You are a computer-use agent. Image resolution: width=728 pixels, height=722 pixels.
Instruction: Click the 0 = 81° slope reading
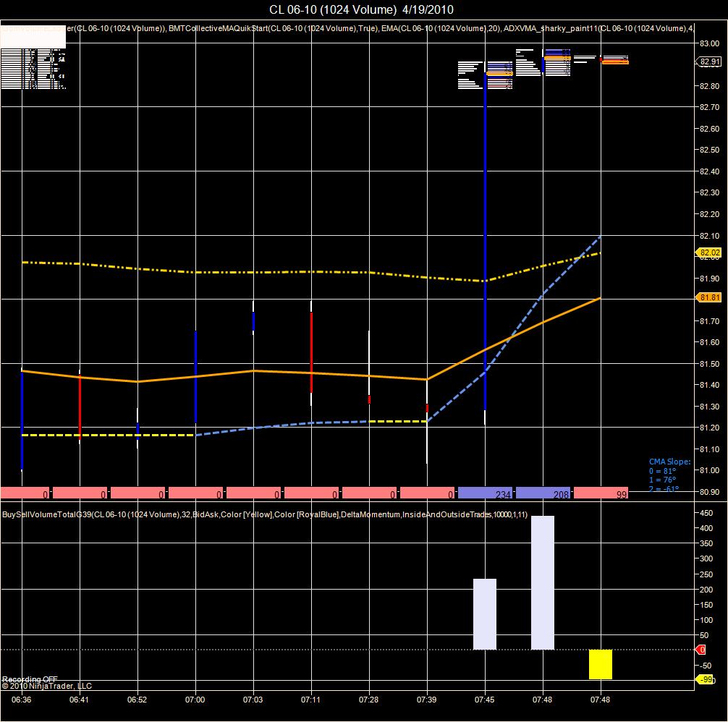[663, 471]
